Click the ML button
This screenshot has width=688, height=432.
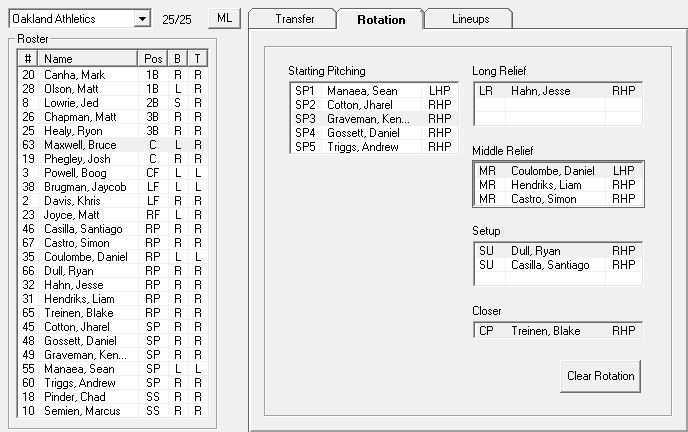(x=222, y=19)
